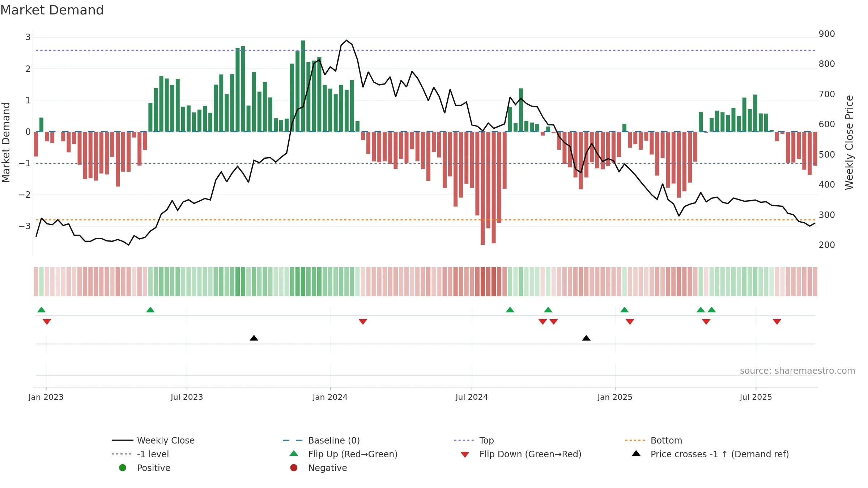Image resolution: width=868 pixels, height=488 pixels.
Task: Click the Jan 2025 x-axis label
Action: pyautogui.click(x=615, y=397)
